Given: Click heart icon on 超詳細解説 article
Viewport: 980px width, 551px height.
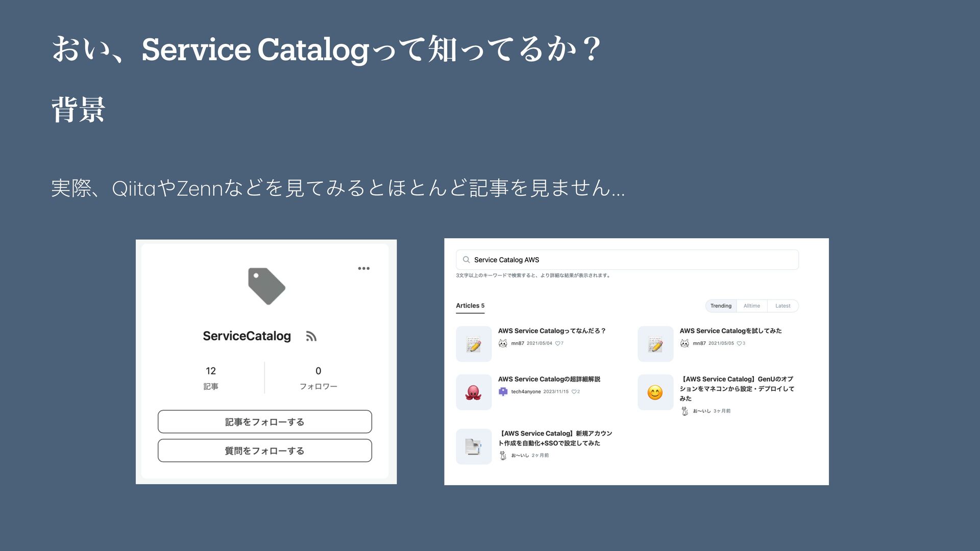Looking at the screenshot, I should point(574,392).
